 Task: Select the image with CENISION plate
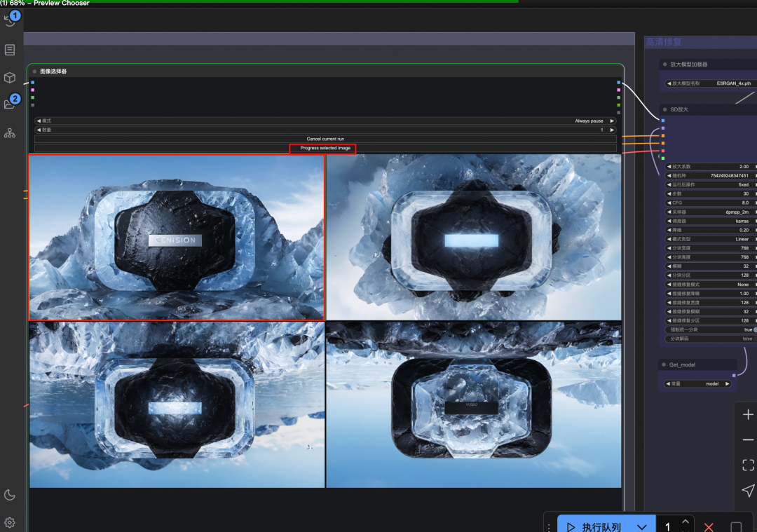tap(177, 238)
